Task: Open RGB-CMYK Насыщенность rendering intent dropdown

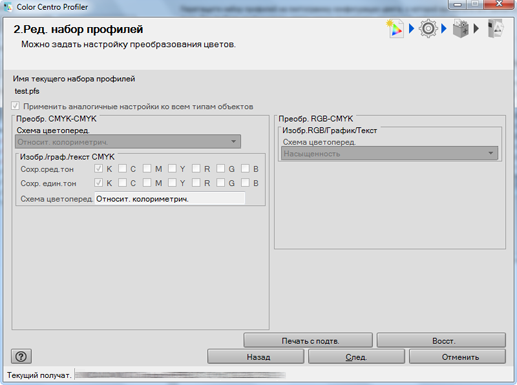Action: coord(389,153)
